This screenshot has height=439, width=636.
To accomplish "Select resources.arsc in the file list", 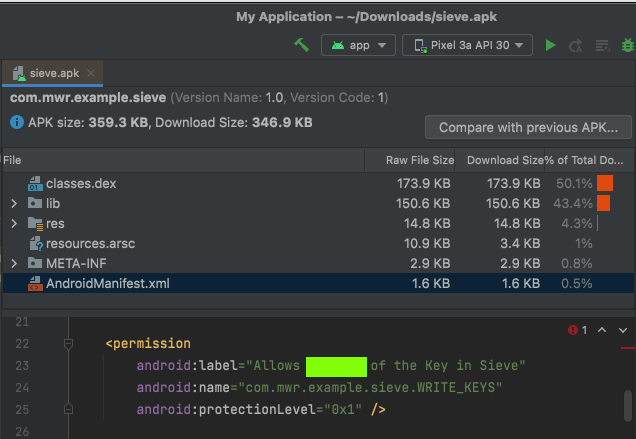I will (92, 243).
